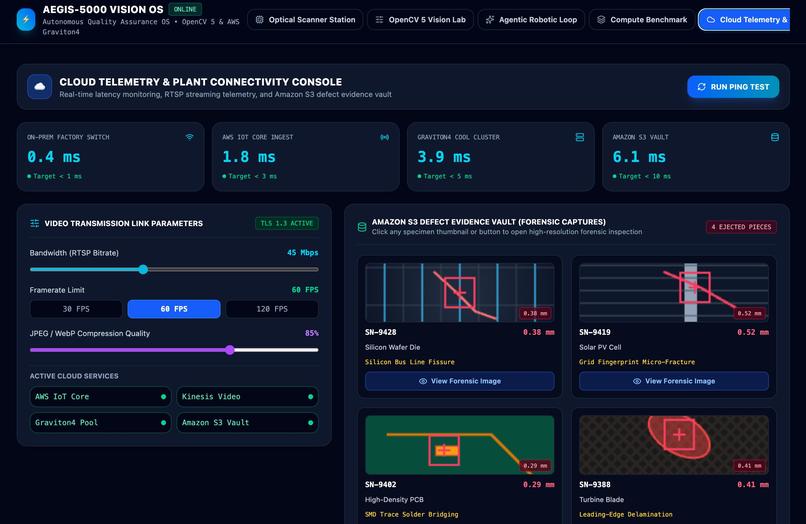This screenshot has width=806, height=524.
Task: Click the layers icon in Compute Benchmark tab
Action: [601, 20]
